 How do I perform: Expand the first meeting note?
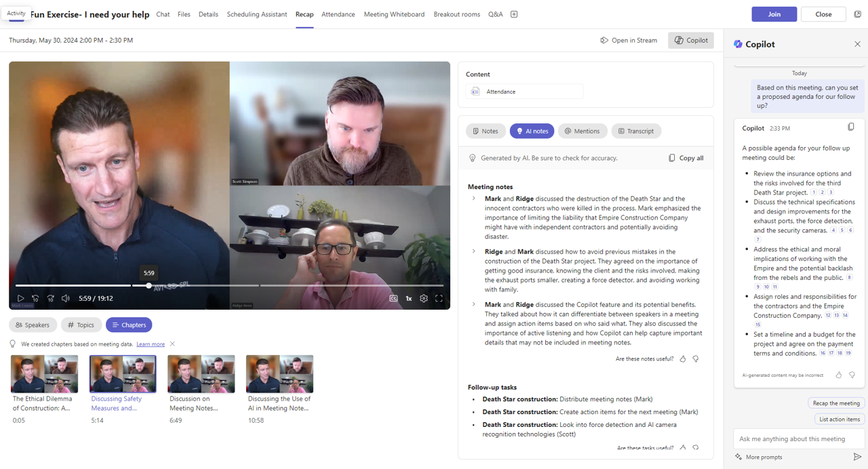(x=473, y=199)
